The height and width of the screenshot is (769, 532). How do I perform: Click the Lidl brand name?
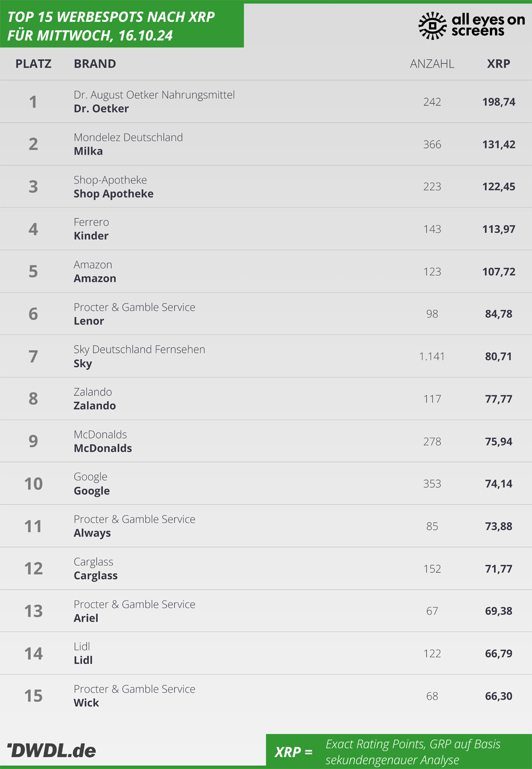point(83,660)
